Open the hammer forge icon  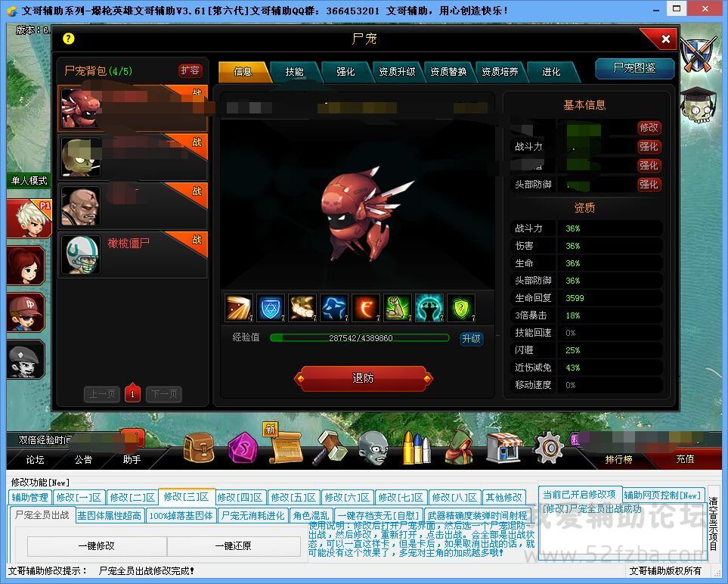tap(329, 447)
